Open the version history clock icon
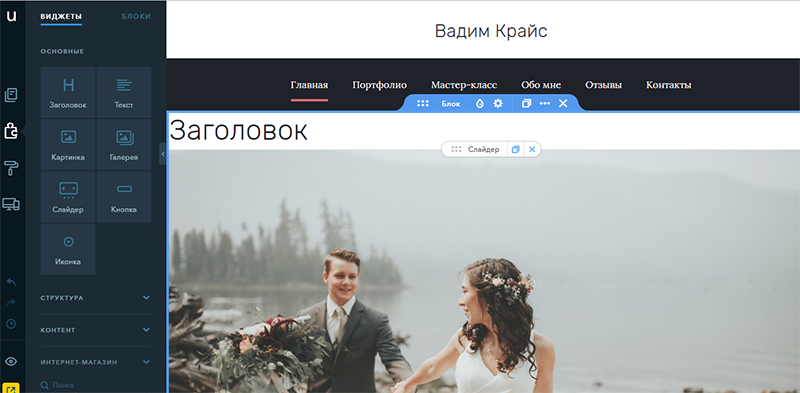The image size is (800, 393). 11,324
